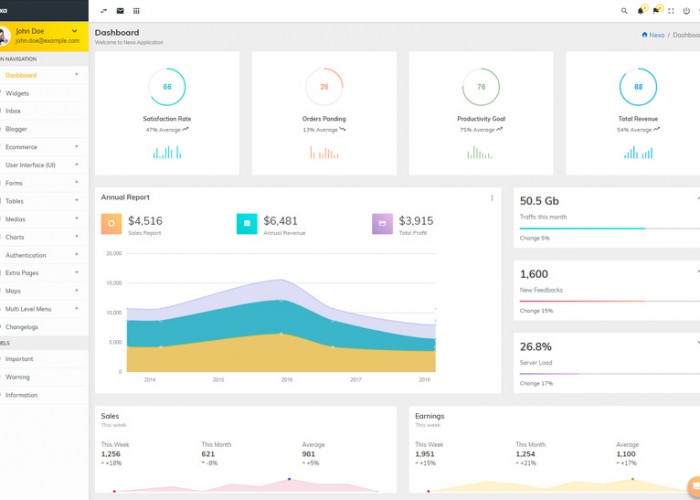
Task: Click Sales This Month 621 value
Action: (208, 454)
